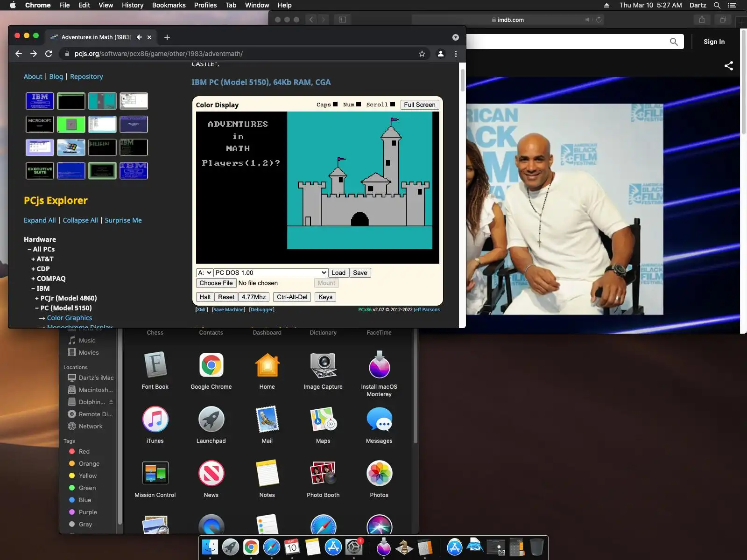Open the Profiles menu
The height and width of the screenshot is (560, 747).
click(x=205, y=5)
